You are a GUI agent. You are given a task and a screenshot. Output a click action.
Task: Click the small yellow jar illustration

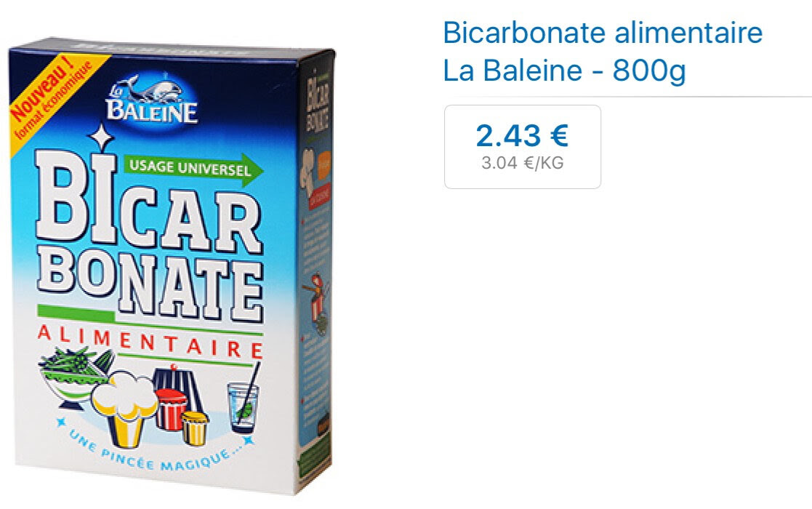(x=194, y=428)
